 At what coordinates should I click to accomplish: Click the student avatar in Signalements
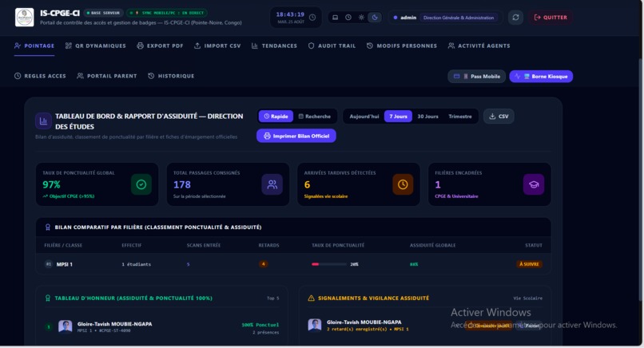[315, 325]
